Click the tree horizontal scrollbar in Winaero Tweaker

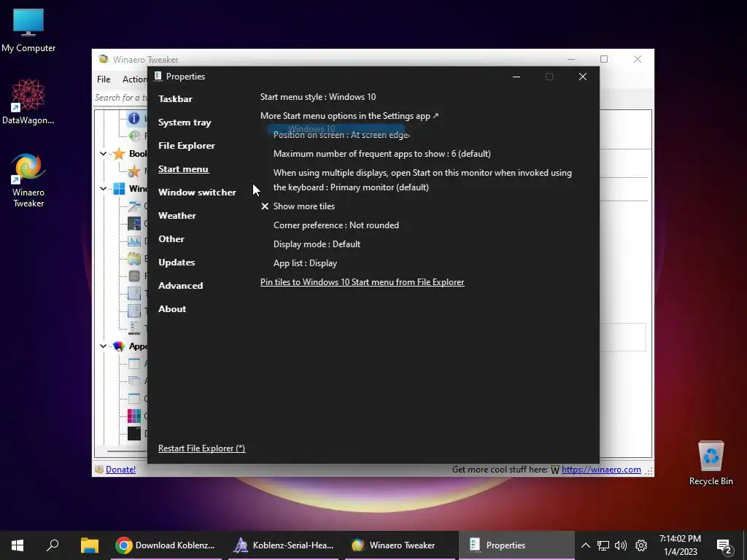coord(127,451)
